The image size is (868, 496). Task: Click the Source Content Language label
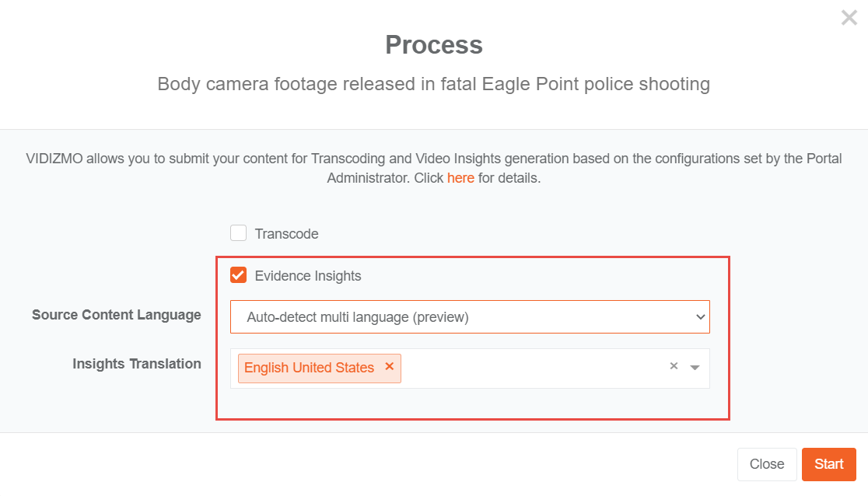[117, 315]
